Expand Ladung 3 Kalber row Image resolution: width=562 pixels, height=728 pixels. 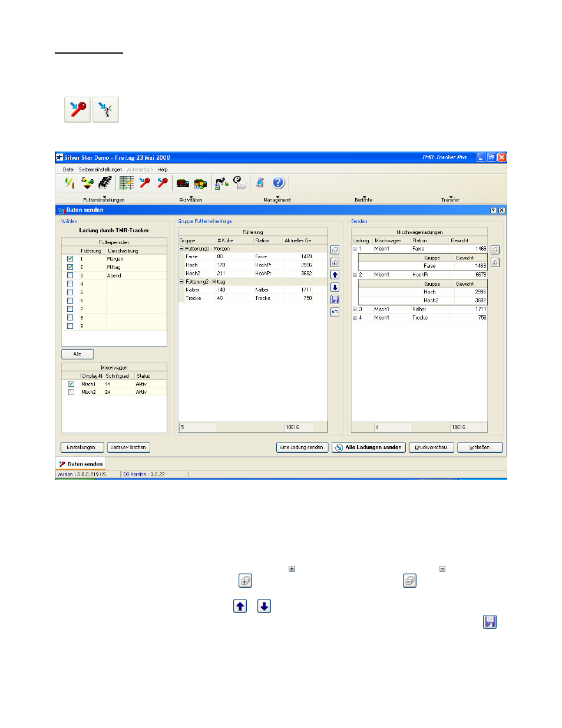coord(355,309)
